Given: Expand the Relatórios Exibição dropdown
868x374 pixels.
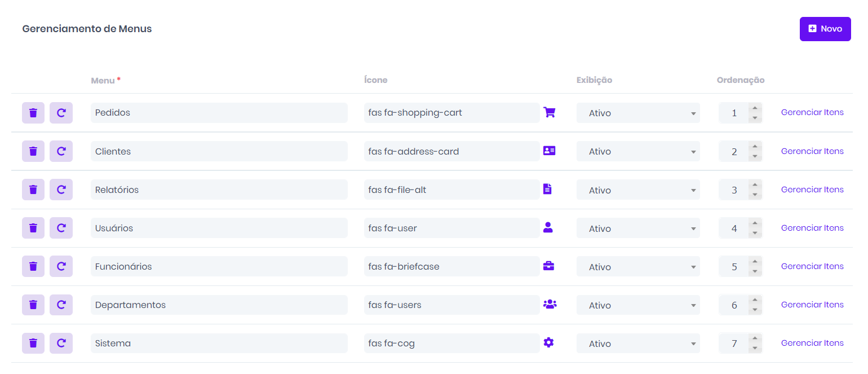Looking at the screenshot, I should [x=637, y=190].
